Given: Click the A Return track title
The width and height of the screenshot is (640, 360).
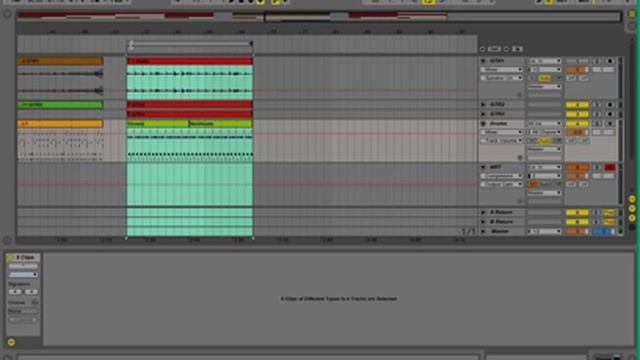Looking at the screenshot, I should (x=501, y=212).
